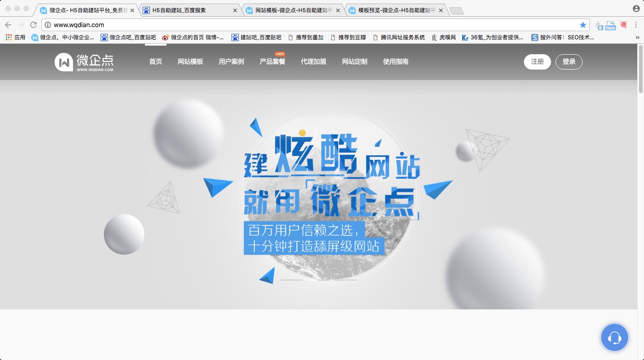Open the Chrome menu three-dot icon

(x=636, y=25)
